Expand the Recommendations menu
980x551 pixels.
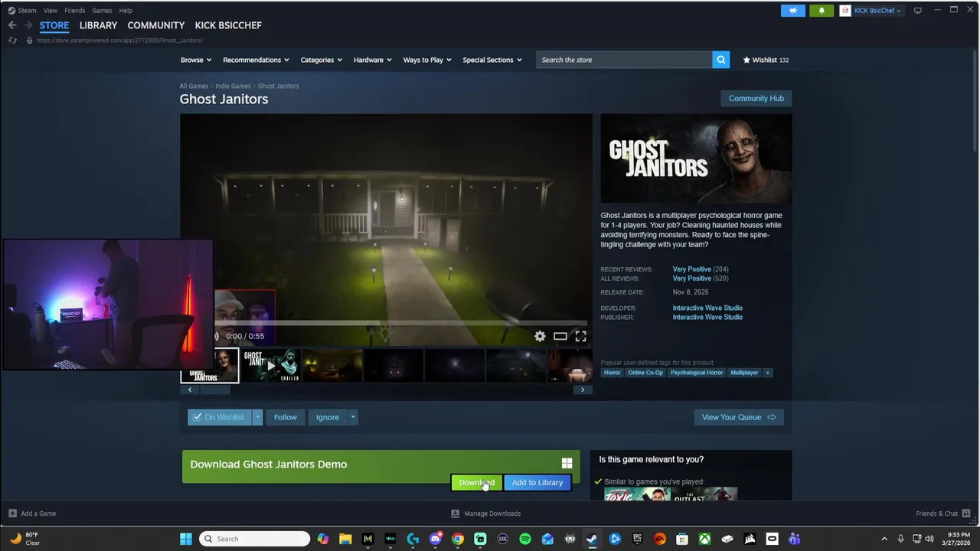256,60
